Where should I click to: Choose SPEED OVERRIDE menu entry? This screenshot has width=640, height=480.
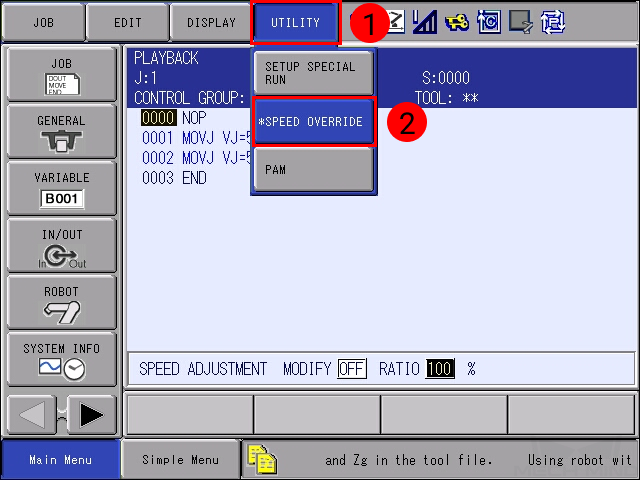(313, 122)
